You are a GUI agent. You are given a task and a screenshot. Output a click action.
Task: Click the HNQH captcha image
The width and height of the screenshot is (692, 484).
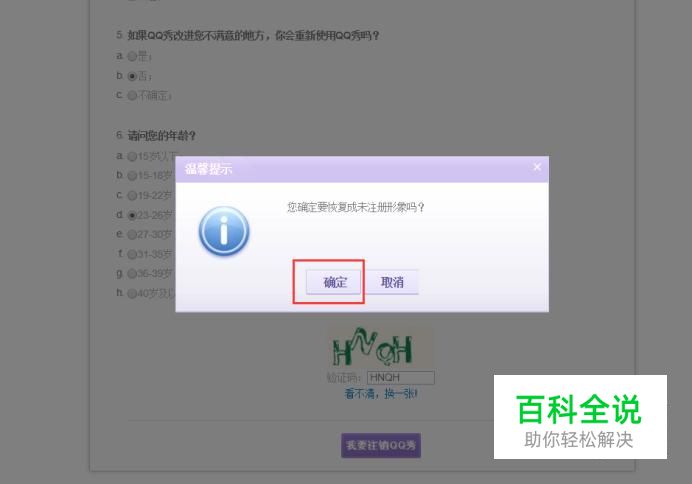[x=380, y=347]
